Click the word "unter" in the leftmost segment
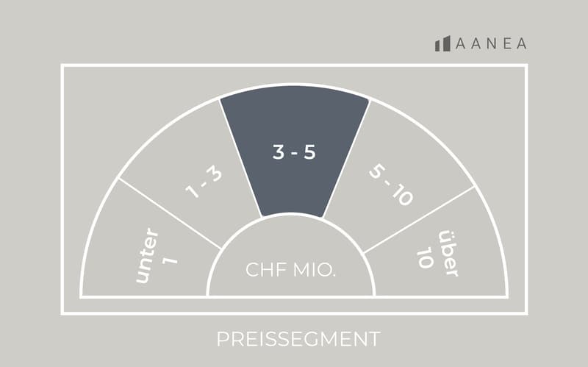588x367 pixels. pos(147,255)
